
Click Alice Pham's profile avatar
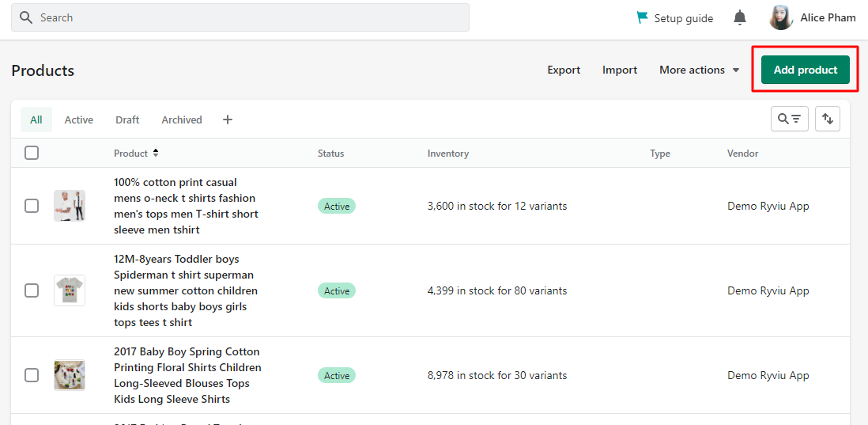[781, 17]
